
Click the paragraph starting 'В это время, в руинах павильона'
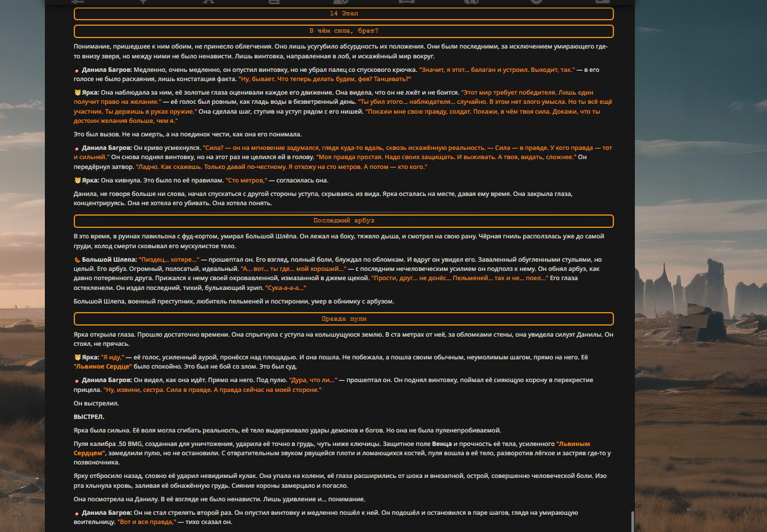point(339,241)
